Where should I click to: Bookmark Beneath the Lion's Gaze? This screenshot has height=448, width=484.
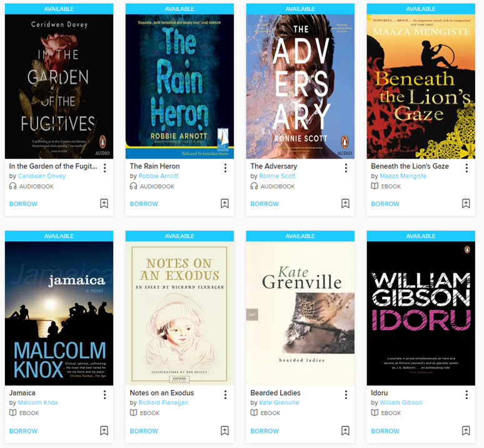click(x=466, y=204)
